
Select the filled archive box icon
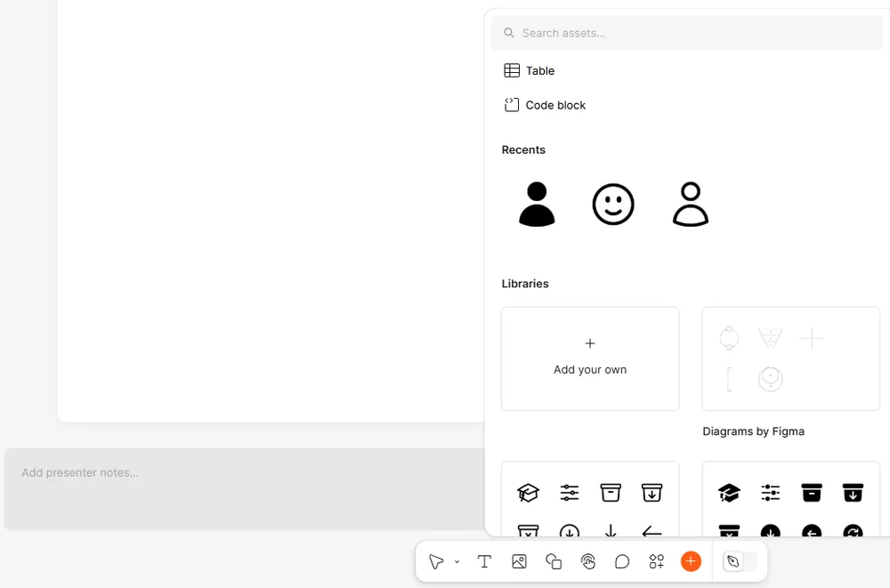click(x=812, y=493)
